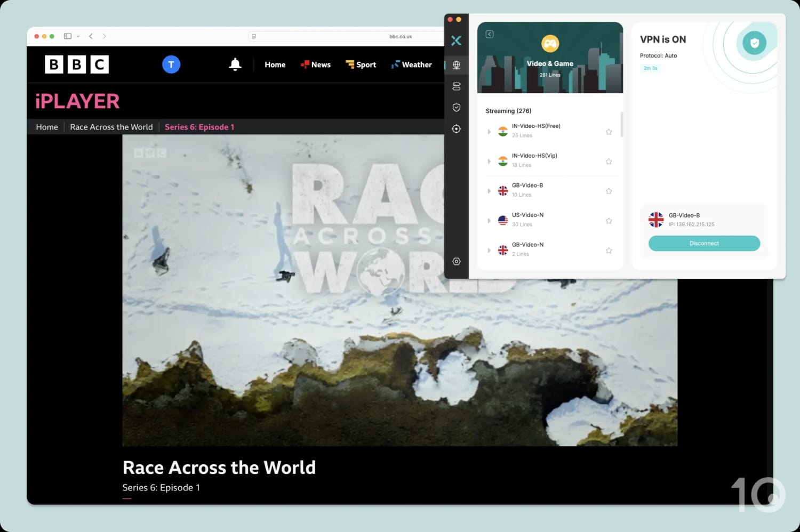
Task: Favorite the IN-Video-HS(Vip) server
Action: tap(609, 162)
